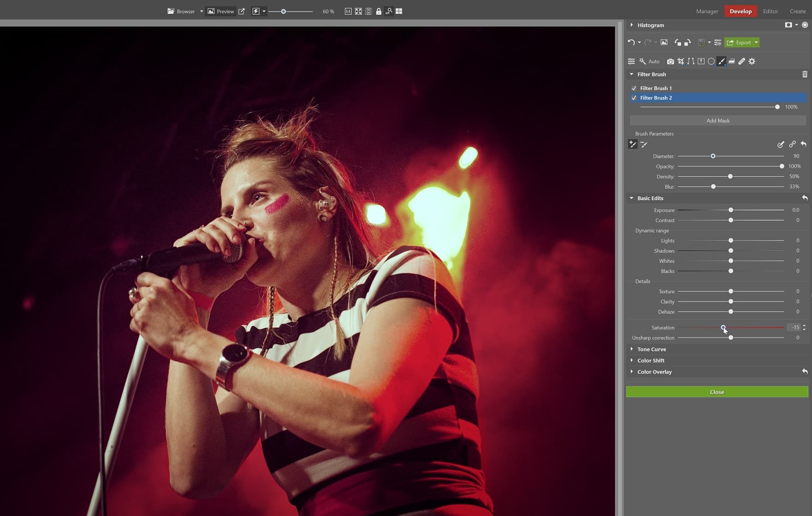The height and width of the screenshot is (516, 812).
Task: Click the Exposure slider handle
Action: (731, 210)
